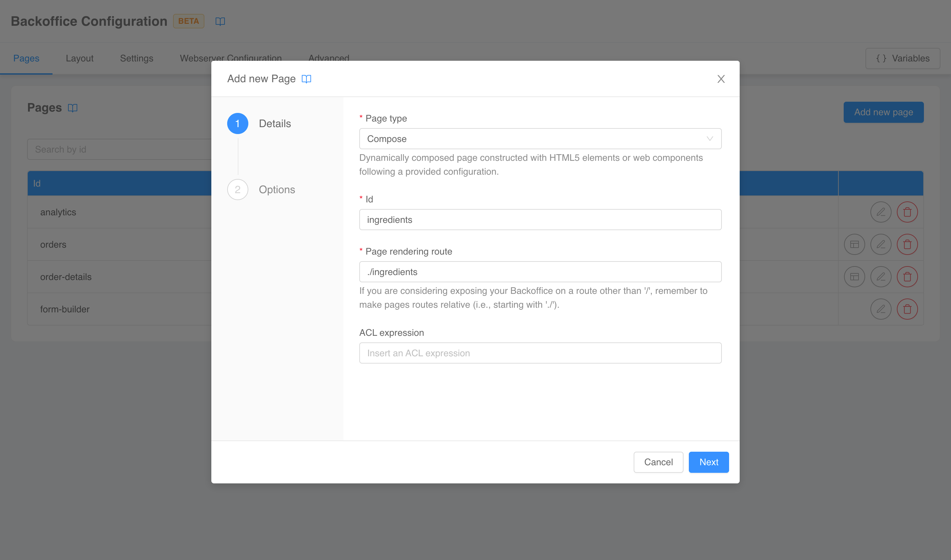Open documentation via book icon next to Add new Page
Viewport: 951px width, 560px height.
pyautogui.click(x=306, y=79)
